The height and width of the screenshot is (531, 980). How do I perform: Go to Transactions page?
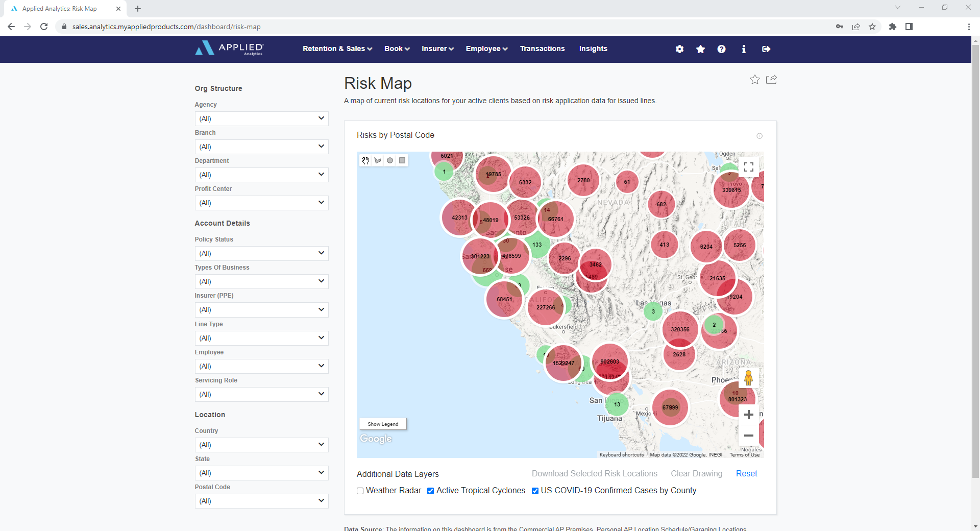click(x=542, y=49)
